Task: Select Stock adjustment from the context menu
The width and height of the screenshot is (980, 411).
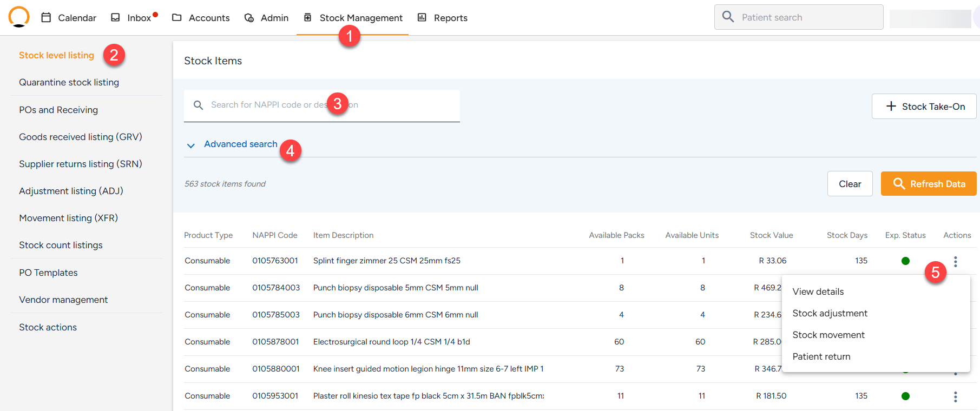Action: [830, 313]
